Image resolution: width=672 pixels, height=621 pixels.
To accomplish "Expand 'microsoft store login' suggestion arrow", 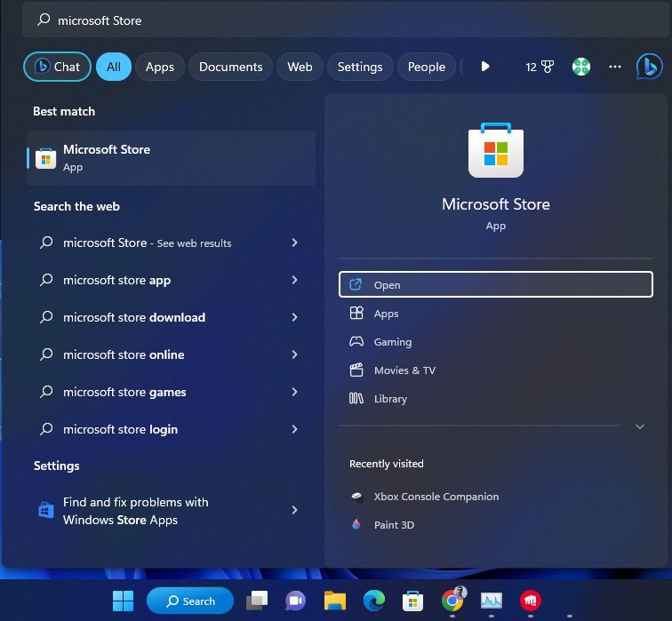I will pos(294,429).
